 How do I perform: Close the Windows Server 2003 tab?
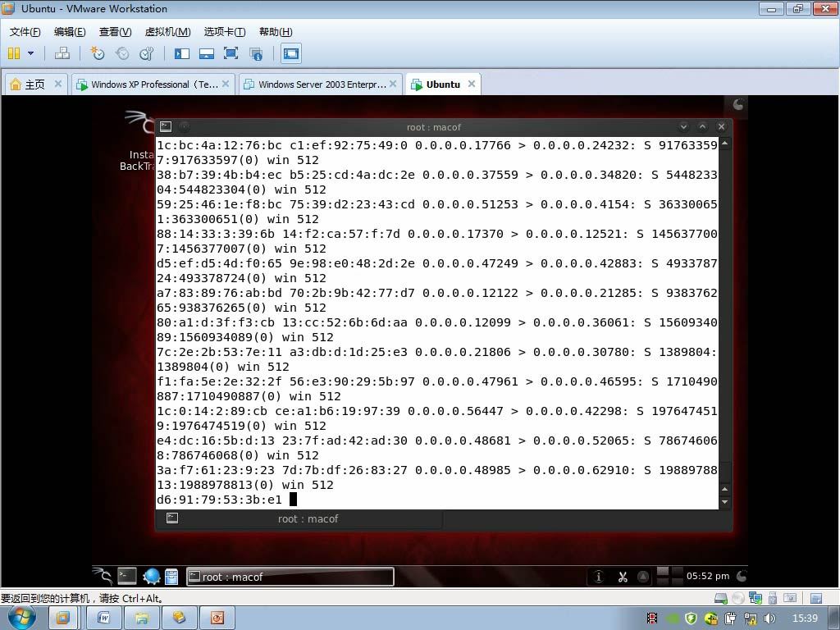[x=393, y=84]
